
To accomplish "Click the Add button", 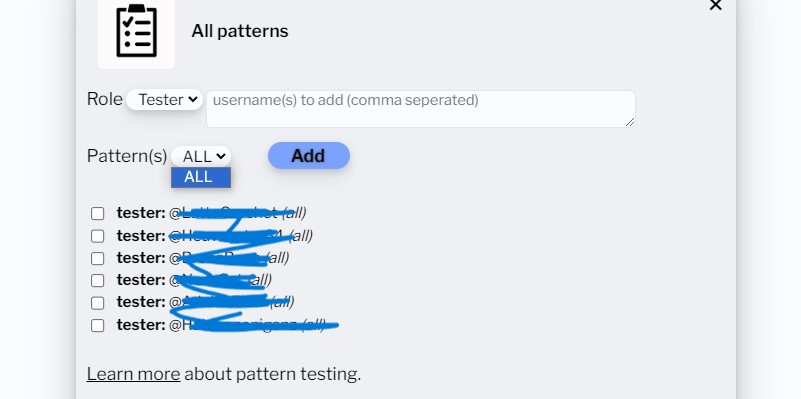I will click(x=309, y=155).
